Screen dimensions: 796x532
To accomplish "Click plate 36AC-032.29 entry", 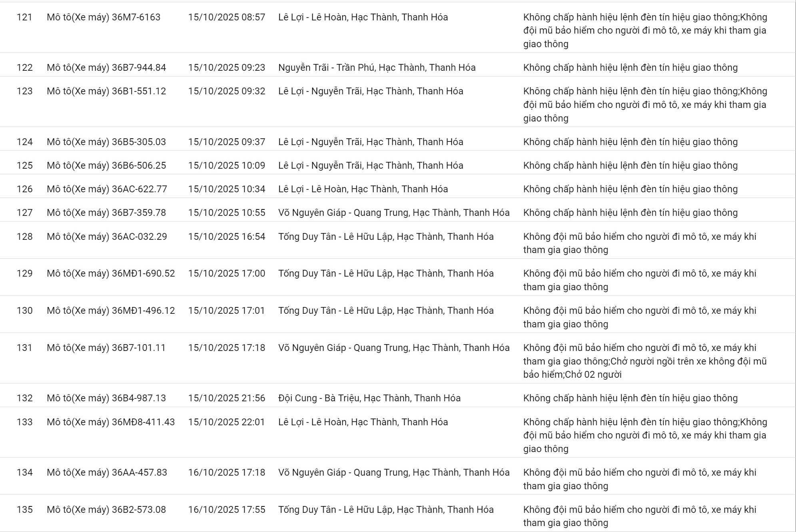I will click(x=107, y=237).
